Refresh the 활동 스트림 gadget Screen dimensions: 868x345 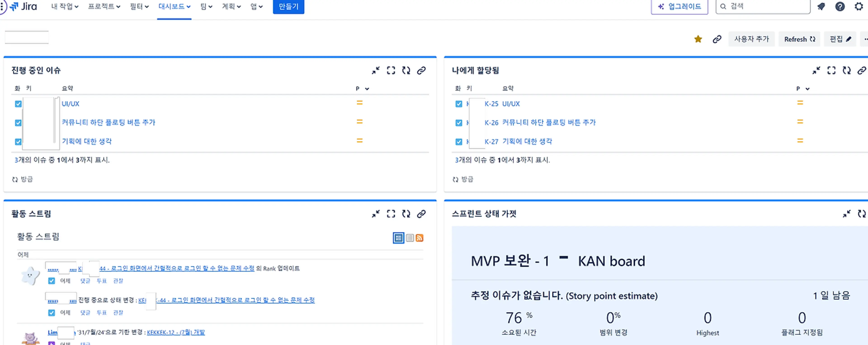click(406, 214)
